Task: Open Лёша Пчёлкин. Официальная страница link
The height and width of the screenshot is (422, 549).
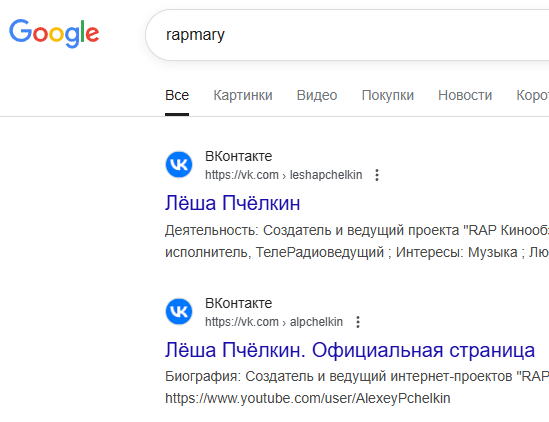Action: 350,350
